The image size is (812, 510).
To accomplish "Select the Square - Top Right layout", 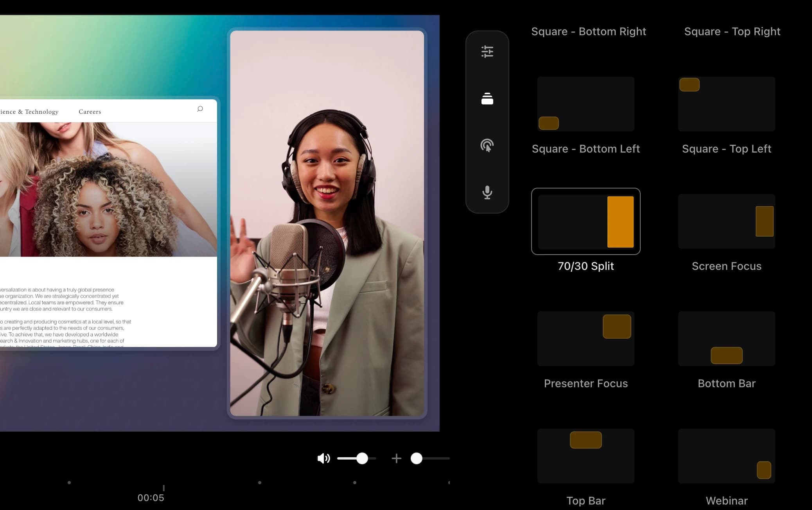I will click(x=731, y=31).
